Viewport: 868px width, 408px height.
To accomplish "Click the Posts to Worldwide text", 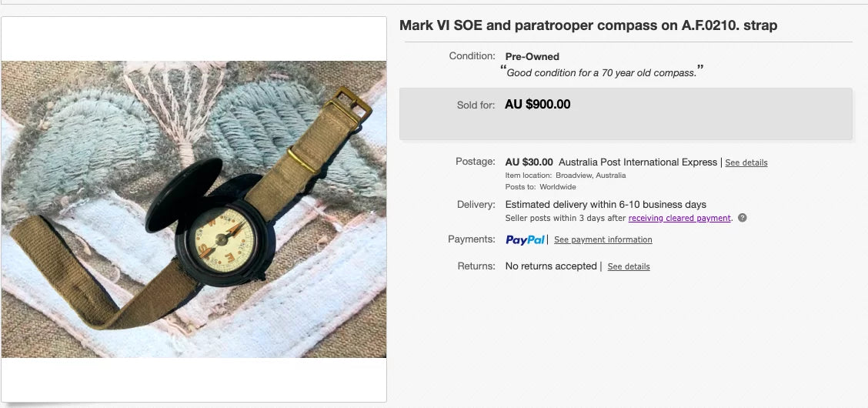I will click(x=540, y=187).
